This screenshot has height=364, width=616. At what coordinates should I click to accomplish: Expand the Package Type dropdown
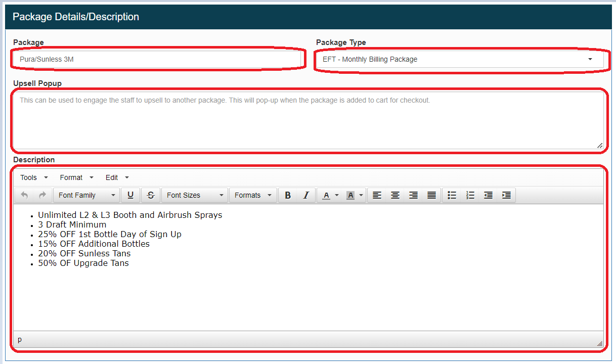[459, 59]
